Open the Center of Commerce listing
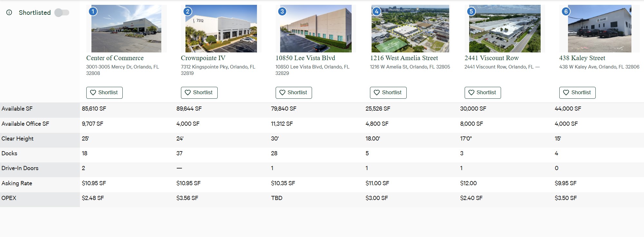The height and width of the screenshot is (237, 644). point(115,58)
